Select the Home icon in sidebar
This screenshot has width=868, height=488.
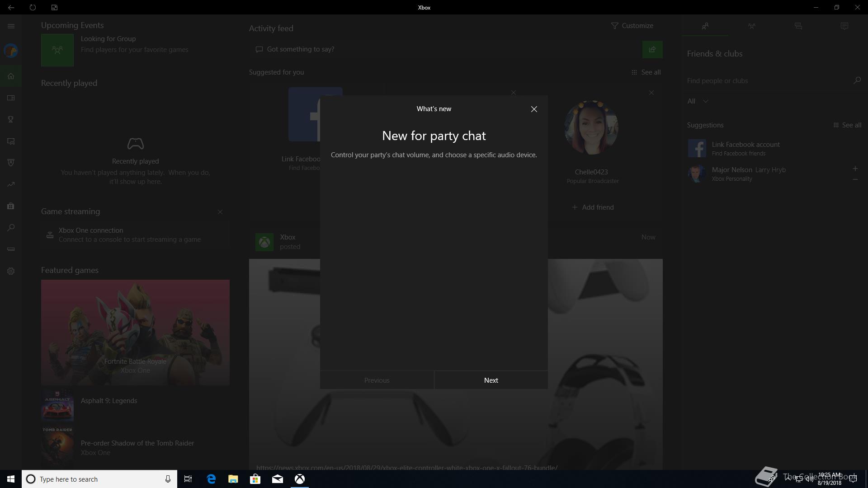tap(11, 76)
